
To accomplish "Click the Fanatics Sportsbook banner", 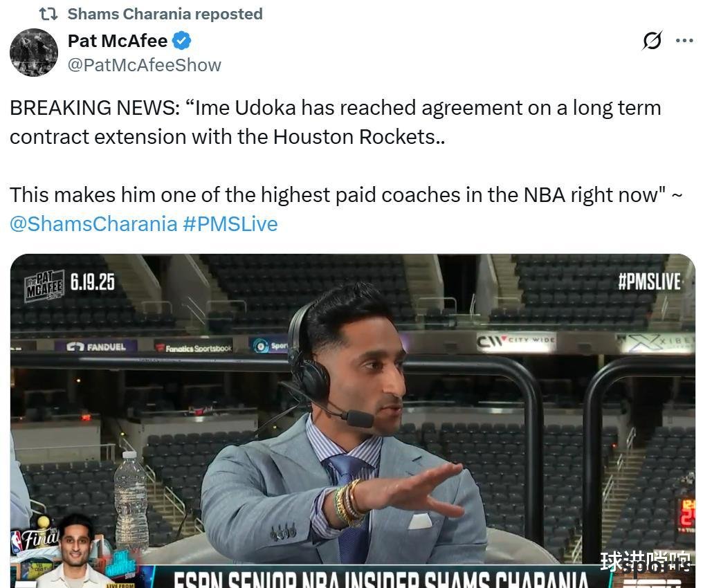I will click(193, 348).
